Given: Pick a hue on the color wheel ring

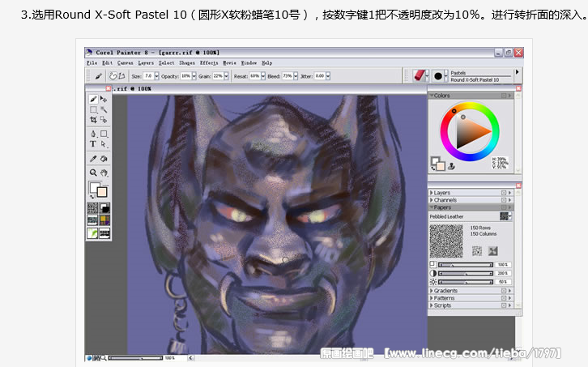Looking at the screenshot, I should pos(470,131).
